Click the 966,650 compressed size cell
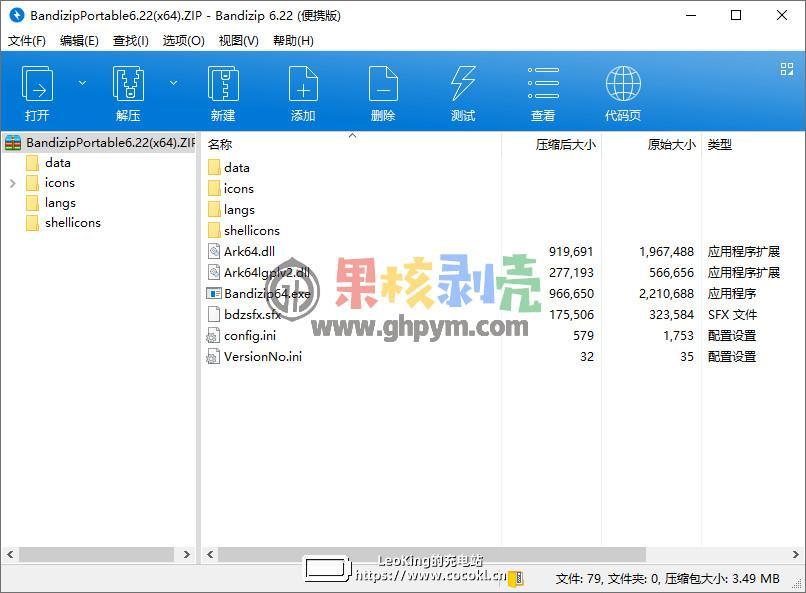Viewport: 806px width, 593px height. point(571,293)
